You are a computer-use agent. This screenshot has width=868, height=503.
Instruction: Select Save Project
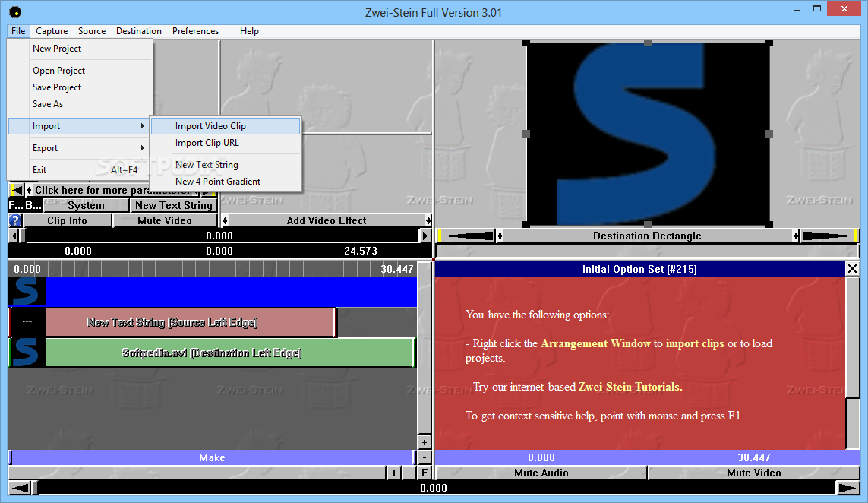pos(80,87)
